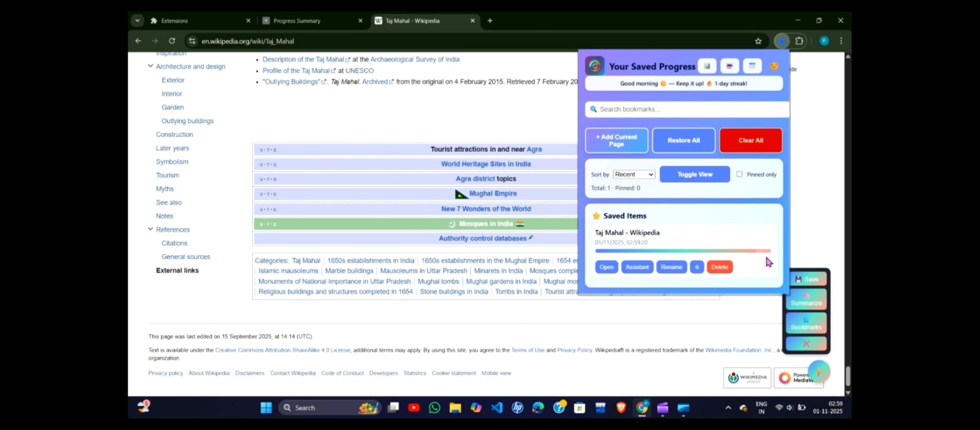Go to Exterior in the contents sidebar
Image resolution: width=980 pixels, height=430 pixels.
point(173,80)
